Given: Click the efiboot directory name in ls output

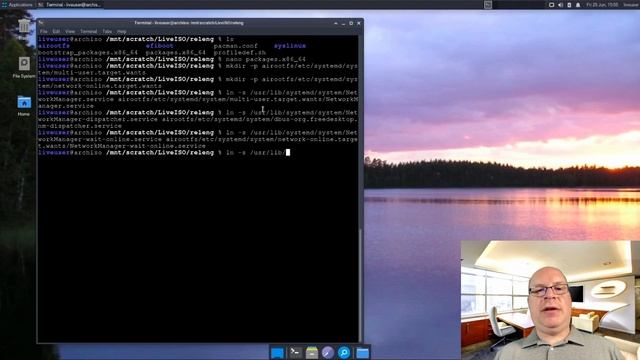Looking at the screenshot, I should [x=160, y=46].
